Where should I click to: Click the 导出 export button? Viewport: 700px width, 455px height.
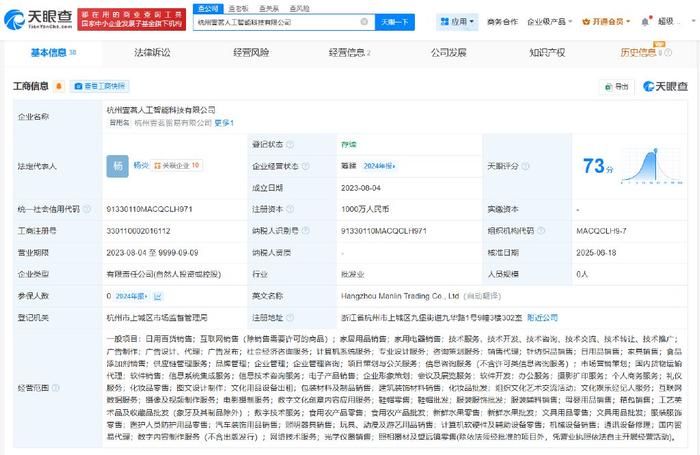coord(617,87)
